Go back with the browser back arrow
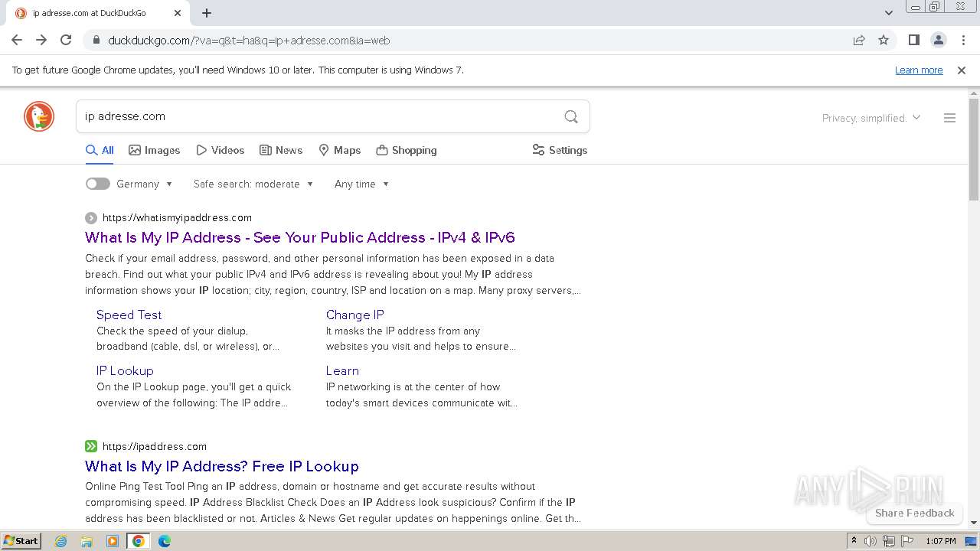The width and height of the screenshot is (980, 551). coord(17,40)
